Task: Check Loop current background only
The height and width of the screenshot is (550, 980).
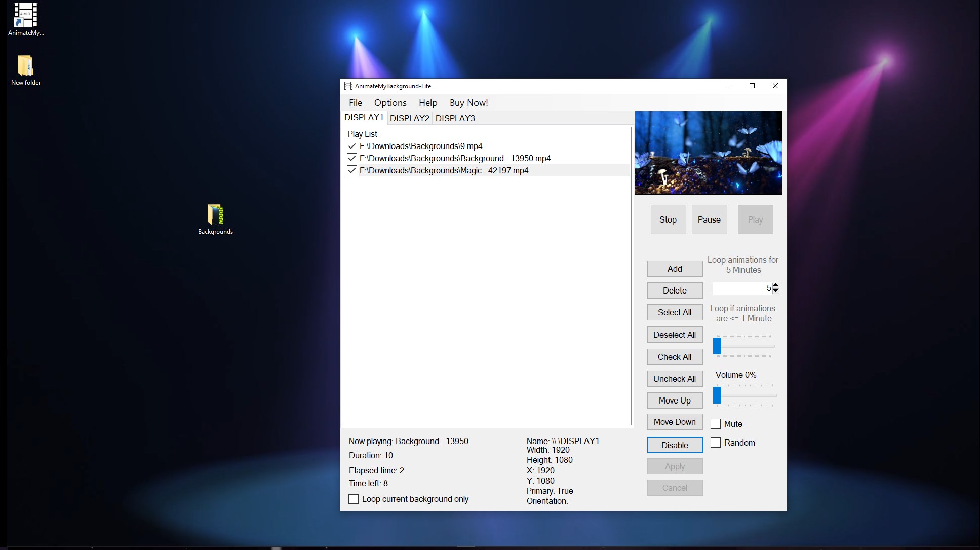Action: (354, 499)
